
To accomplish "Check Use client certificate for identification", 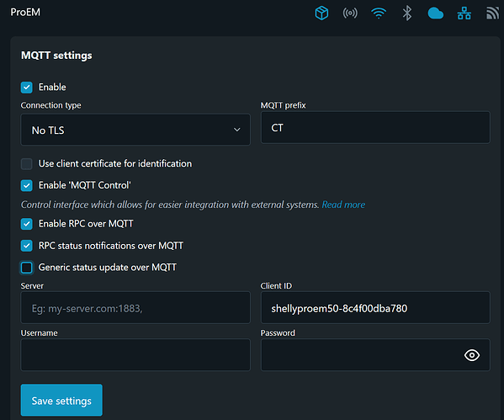I will tap(27, 163).
